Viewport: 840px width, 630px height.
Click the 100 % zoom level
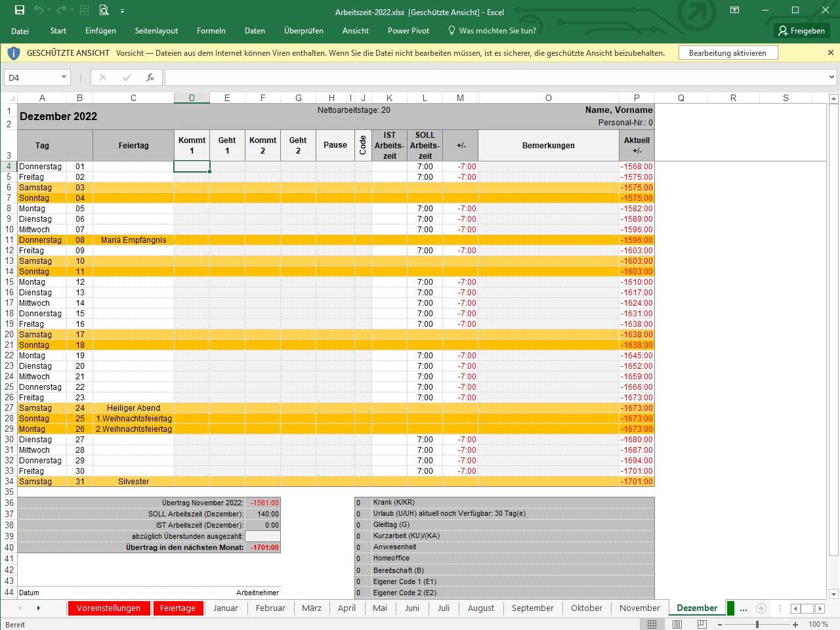[818, 624]
